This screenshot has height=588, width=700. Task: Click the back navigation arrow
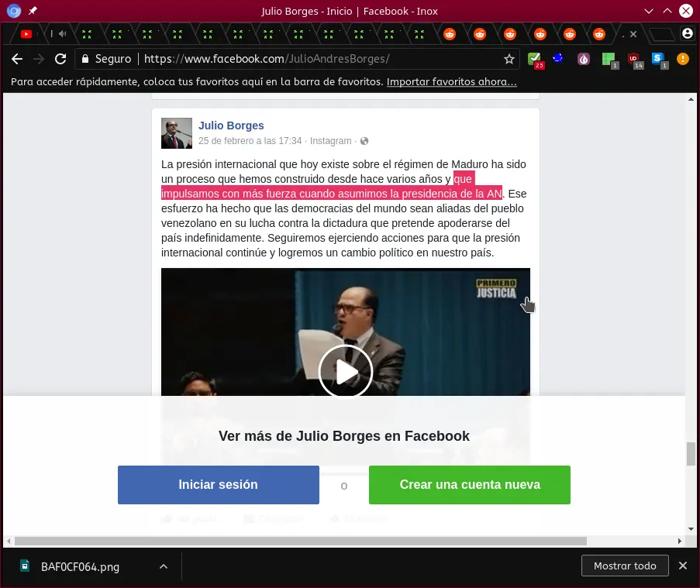[x=17, y=58]
